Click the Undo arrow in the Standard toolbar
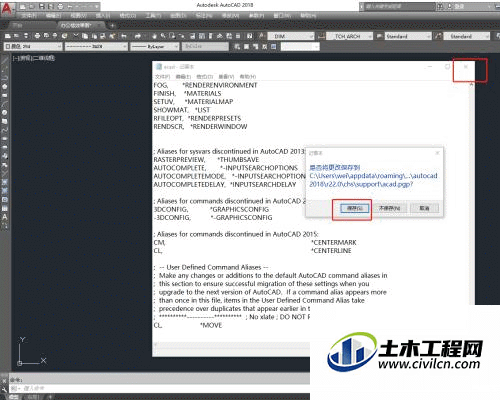This screenshot has width=500, height=400. (124, 36)
